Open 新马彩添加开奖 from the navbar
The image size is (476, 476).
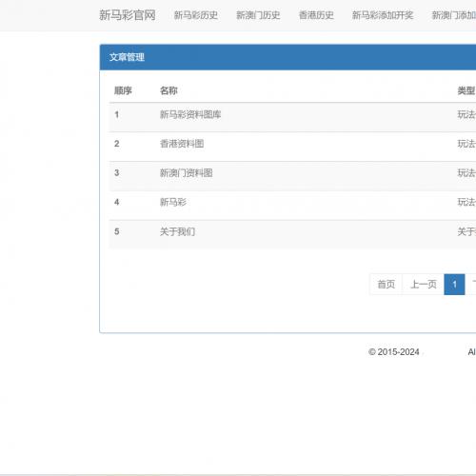click(x=383, y=15)
